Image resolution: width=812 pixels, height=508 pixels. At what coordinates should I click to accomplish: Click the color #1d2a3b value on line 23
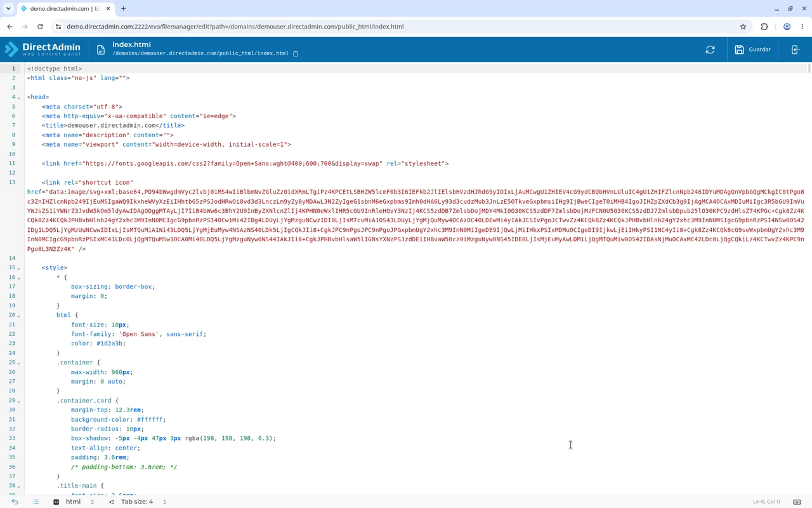110,344
